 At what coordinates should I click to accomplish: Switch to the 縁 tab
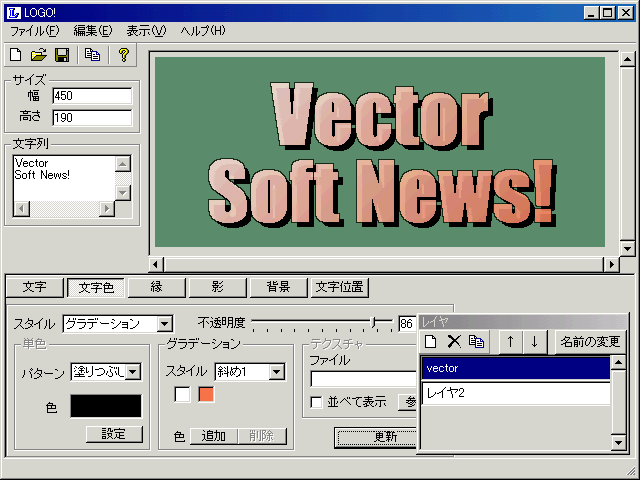point(157,287)
